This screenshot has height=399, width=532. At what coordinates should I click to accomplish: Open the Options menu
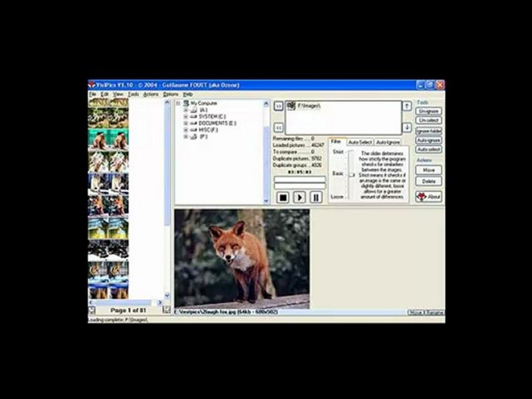171,95
